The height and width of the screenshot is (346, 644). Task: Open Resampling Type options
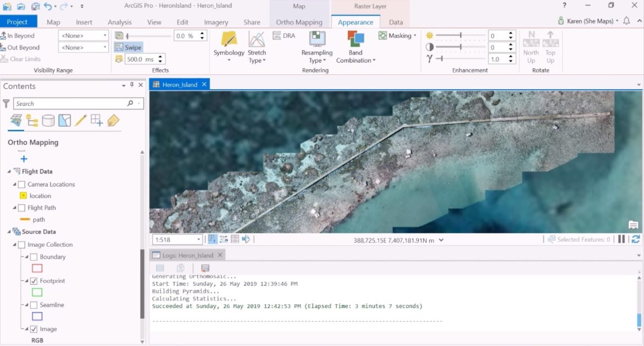click(x=316, y=46)
